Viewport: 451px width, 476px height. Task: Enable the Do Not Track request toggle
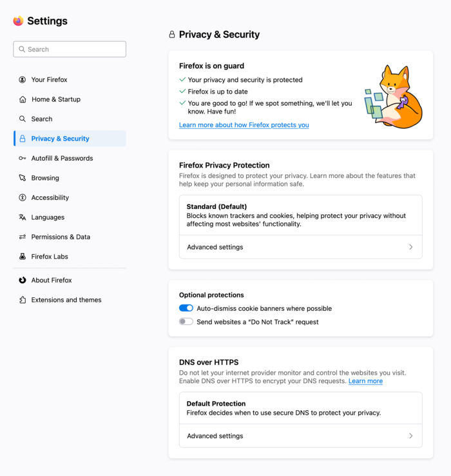click(x=186, y=322)
